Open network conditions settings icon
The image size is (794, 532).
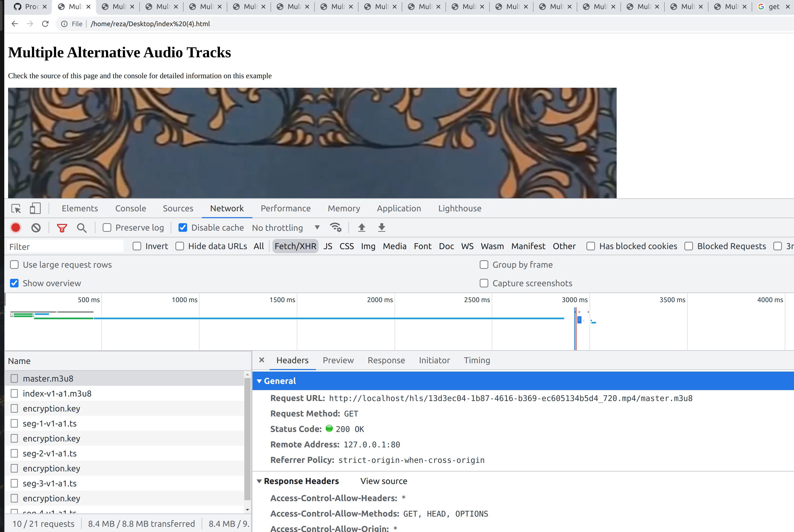[336, 228]
